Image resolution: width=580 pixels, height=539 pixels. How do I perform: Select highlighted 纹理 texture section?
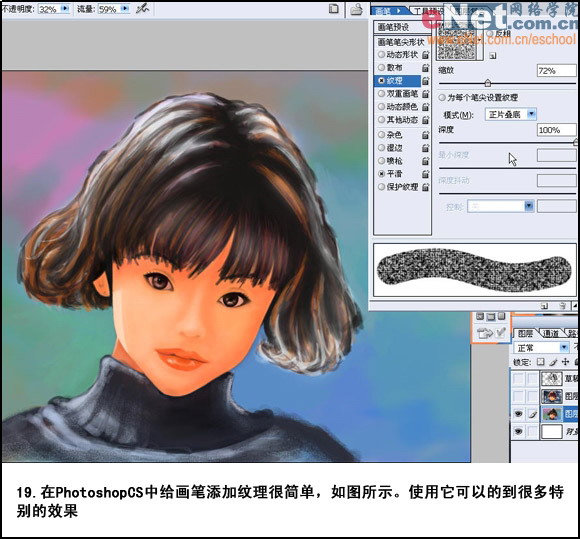tap(398, 81)
